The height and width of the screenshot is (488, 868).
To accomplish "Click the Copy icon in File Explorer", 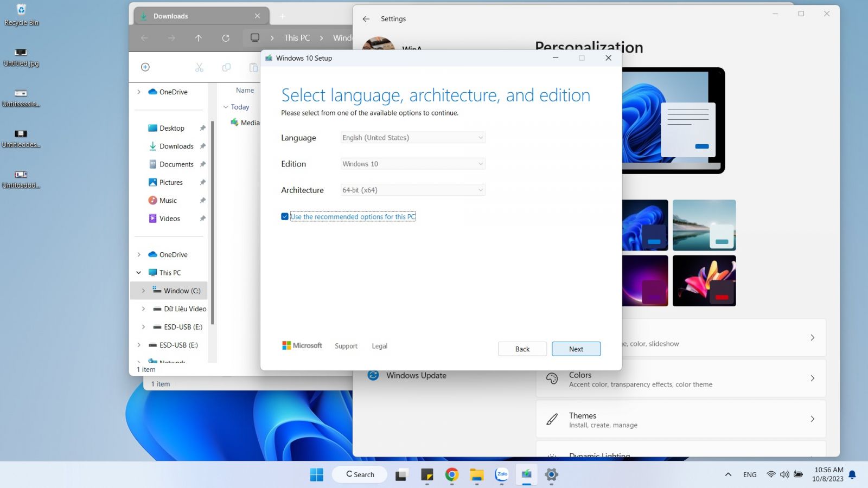I will coord(226,67).
